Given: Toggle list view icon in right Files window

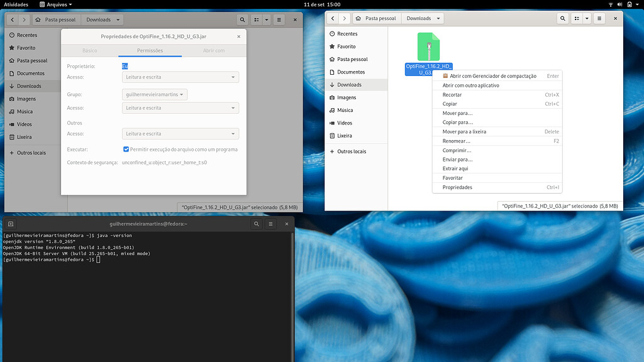Looking at the screenshot, I should (x=577, y=18).
